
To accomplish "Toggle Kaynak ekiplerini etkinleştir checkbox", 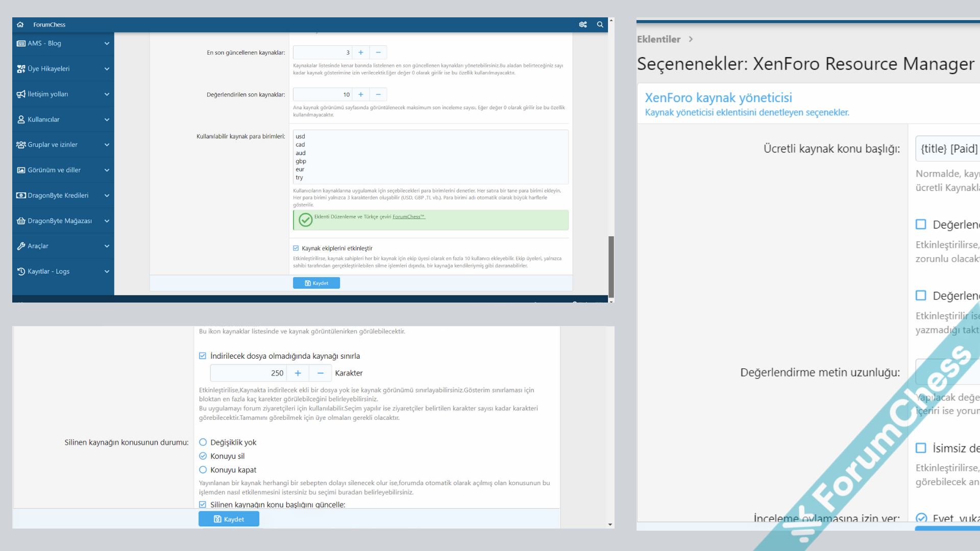I will coord(296,248).
